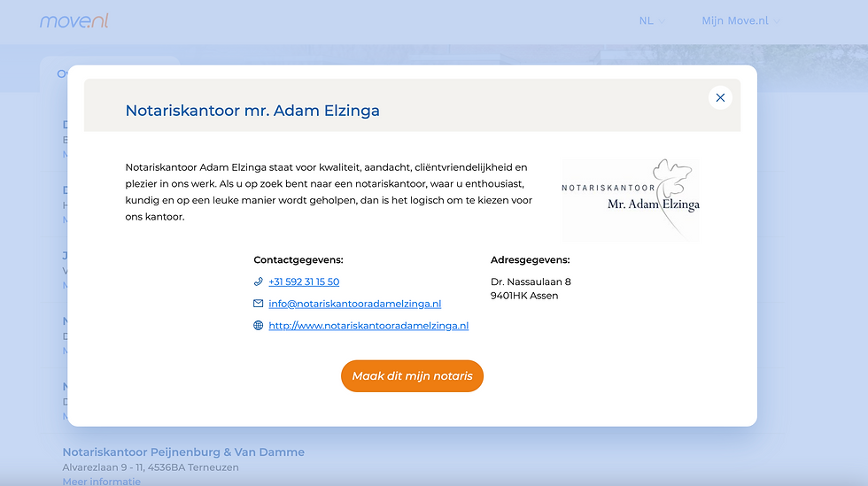This screenshot has width=868, height=486.
Task: Open the Mijn Move.nl menu
Action: [x=740, y=21]
